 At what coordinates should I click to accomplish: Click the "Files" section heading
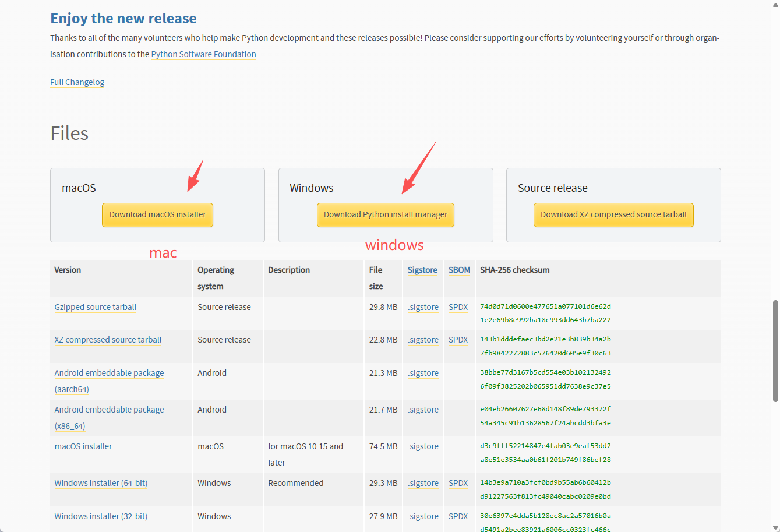click(x=69, y=133)
